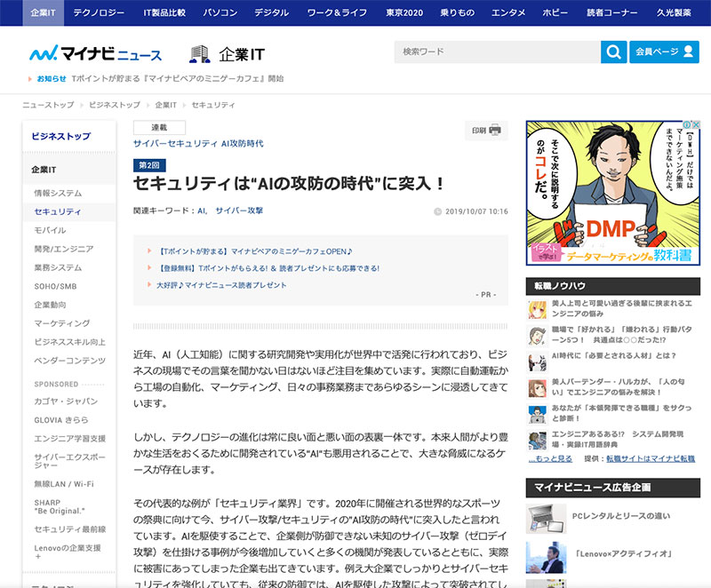
Task: Click the print (印刷) printer icon
Action: [494, 131]
